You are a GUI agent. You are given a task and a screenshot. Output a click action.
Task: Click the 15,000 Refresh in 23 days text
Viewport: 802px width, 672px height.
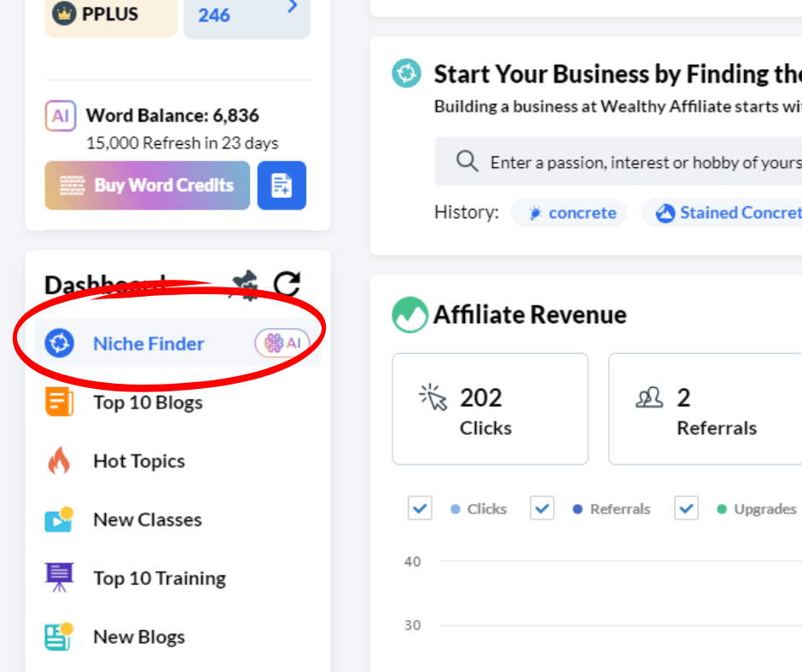pyautogui.click(x=182, y=143)
